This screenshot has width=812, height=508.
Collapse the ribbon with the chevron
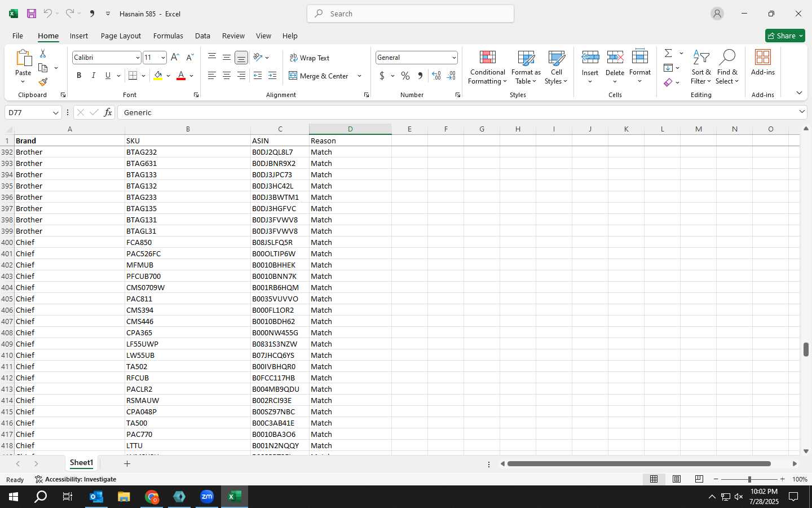(x=799, y=93)
